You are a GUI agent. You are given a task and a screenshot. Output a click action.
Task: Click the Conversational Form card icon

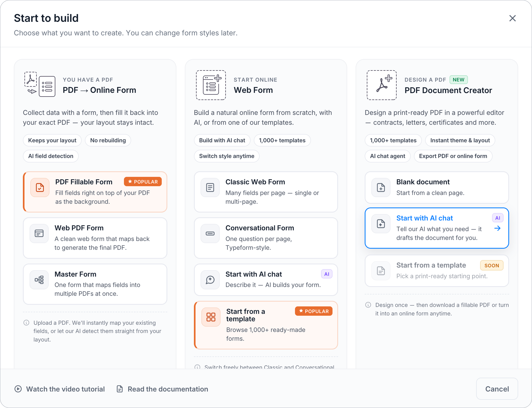[210, 234]
